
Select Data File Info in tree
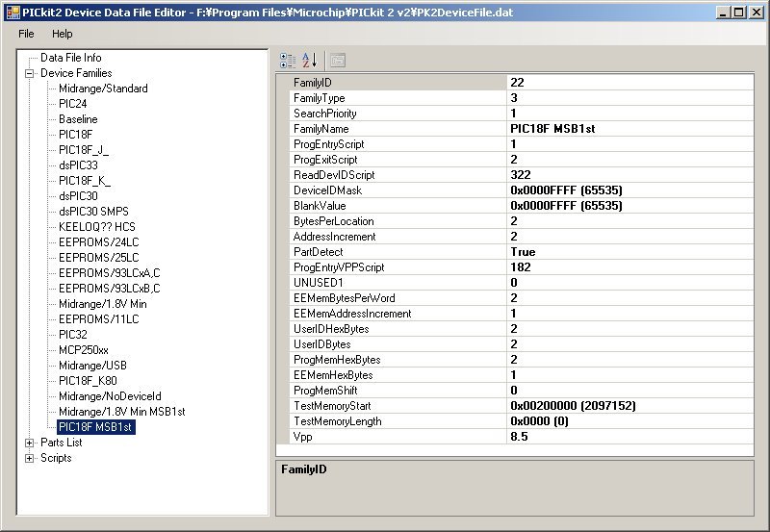coord(70,58)
